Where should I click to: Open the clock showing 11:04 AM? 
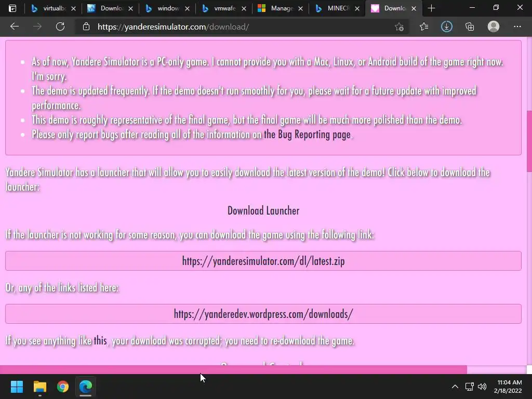coord(508,387)
